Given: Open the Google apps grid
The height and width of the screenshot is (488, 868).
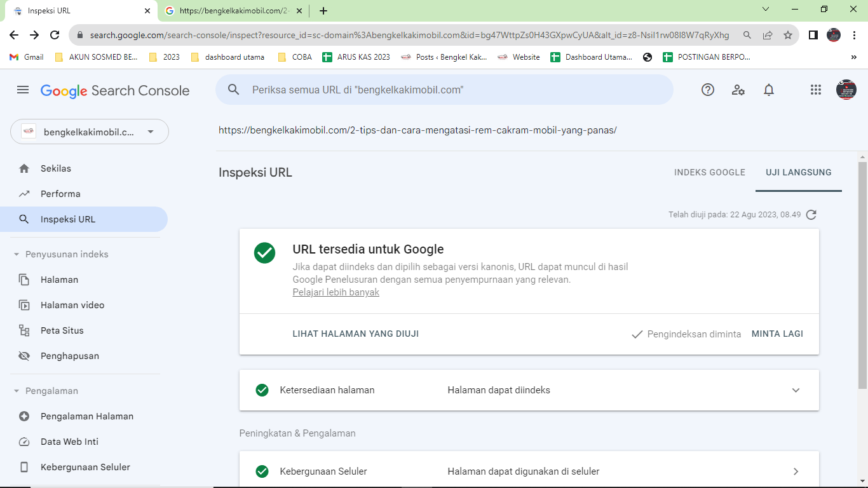Looking at the screenshot, I should pos(816,90).
